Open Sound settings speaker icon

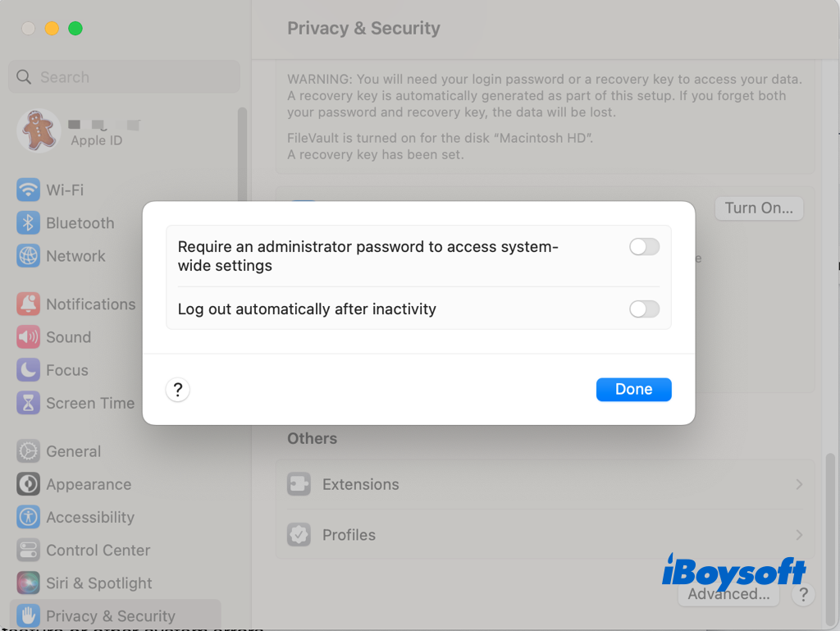pos(29,337)
